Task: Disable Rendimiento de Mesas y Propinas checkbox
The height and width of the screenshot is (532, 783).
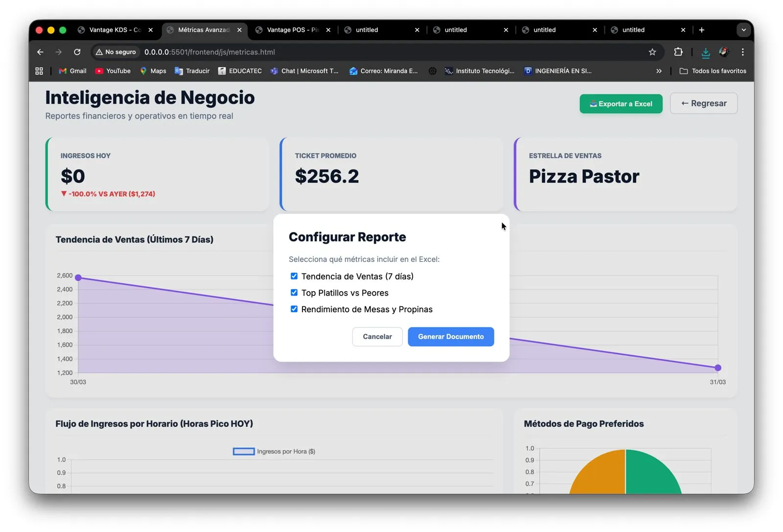Action: coord(294,309)
